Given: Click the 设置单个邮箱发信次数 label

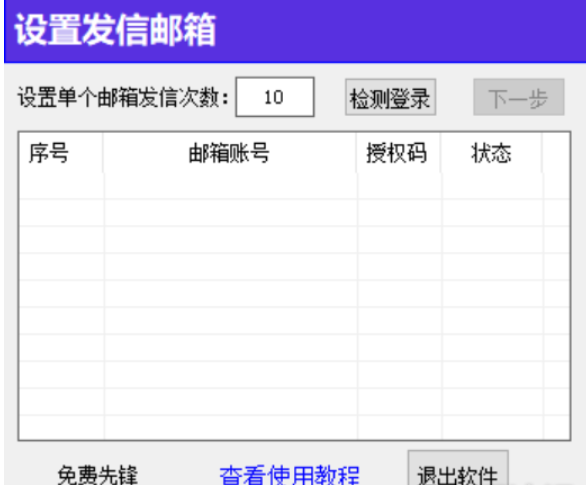Looking at the screenshot, I should (123, 98).
